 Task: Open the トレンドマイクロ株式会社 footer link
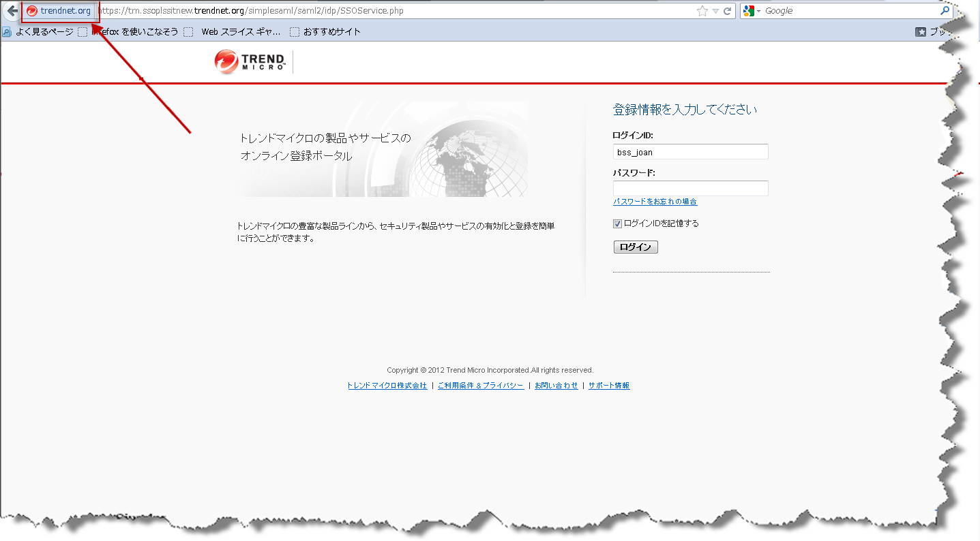pyautogui.click(x=387, y=386)
